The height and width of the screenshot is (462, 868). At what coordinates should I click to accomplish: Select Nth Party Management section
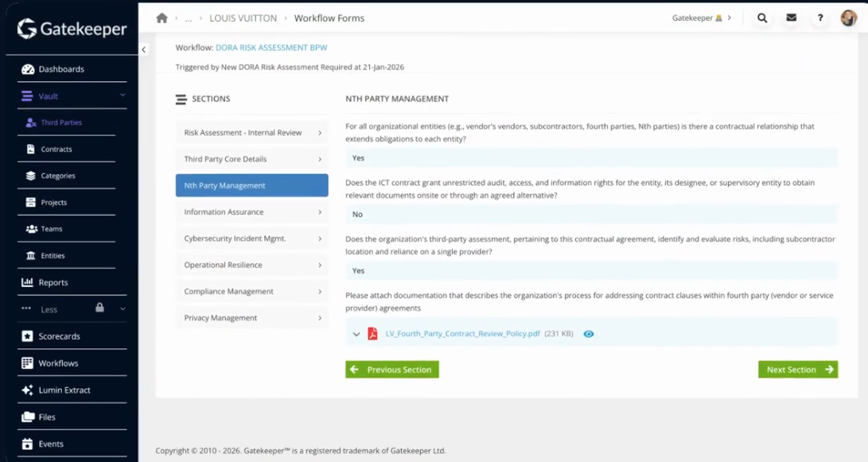pyautogui.click(x=252, y=185)
